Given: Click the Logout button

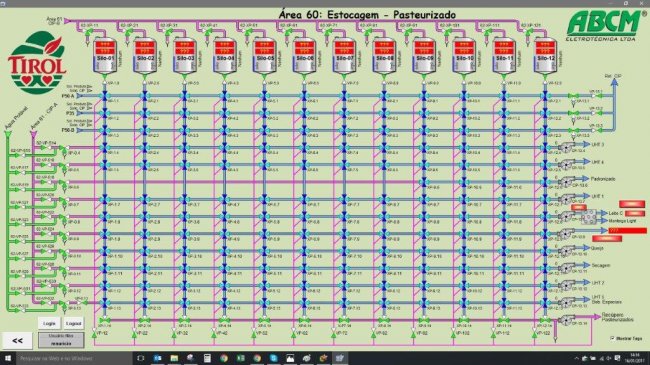Looking at the screenshot, I should click(x=73, y=323).
